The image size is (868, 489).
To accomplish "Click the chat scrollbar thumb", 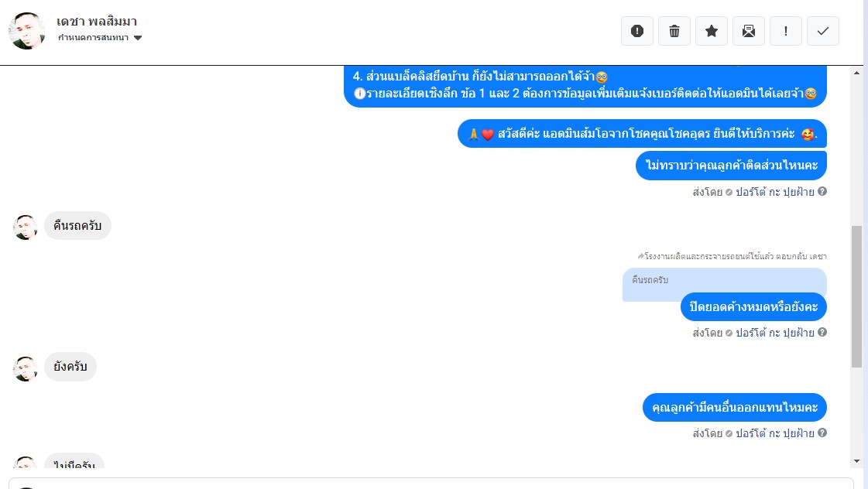I will coord(857,296).
